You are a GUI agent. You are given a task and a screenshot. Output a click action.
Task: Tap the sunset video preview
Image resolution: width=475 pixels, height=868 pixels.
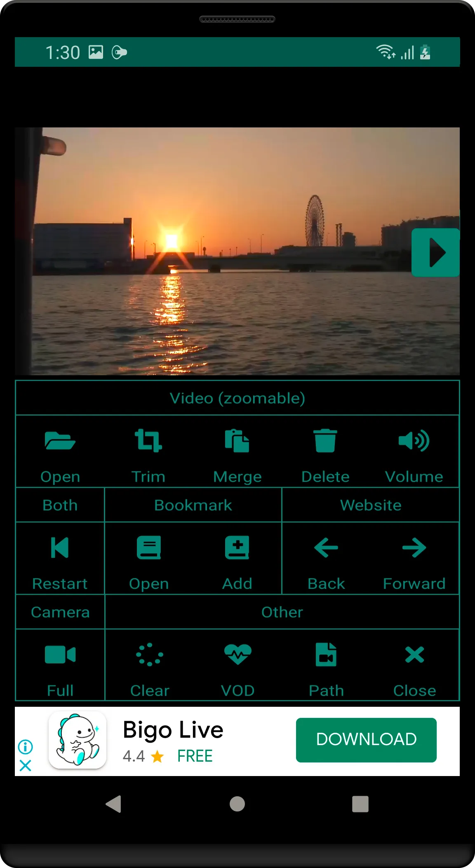coord(237,251)
